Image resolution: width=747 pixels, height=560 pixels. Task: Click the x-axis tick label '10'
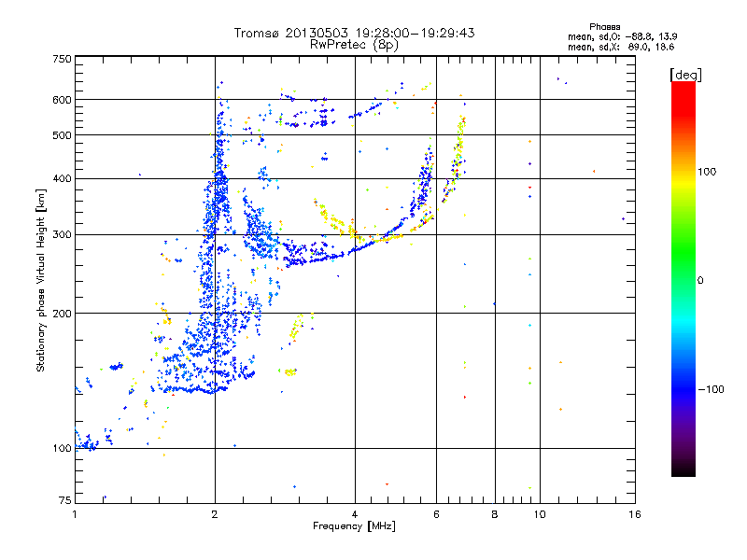[x=540, y=514]
